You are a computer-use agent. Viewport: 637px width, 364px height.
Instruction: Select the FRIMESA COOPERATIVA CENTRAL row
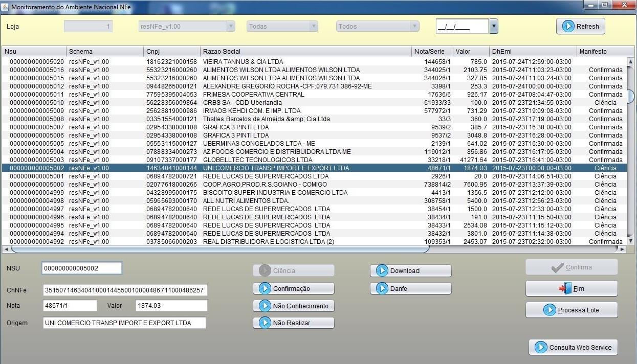click(314, 94)
